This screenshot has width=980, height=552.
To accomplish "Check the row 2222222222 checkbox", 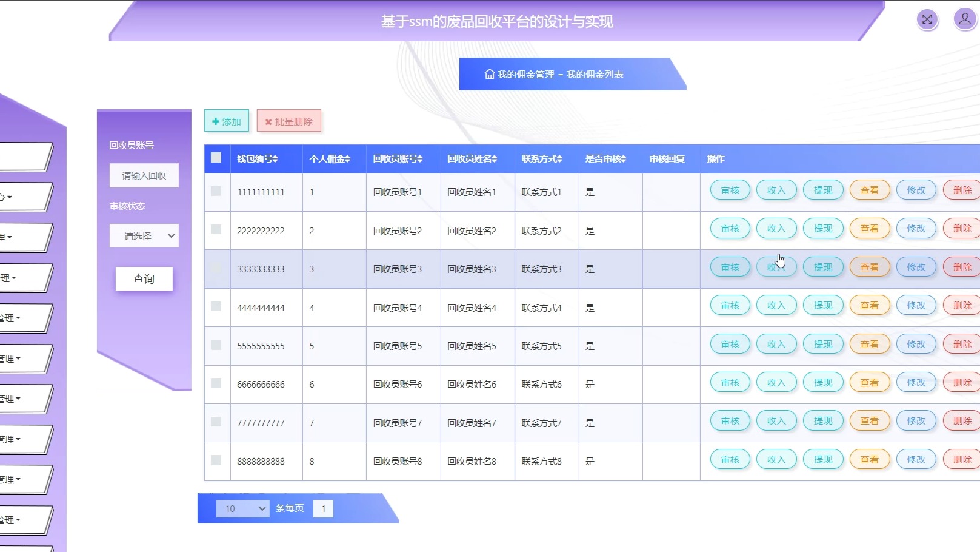I will point(216,229).
